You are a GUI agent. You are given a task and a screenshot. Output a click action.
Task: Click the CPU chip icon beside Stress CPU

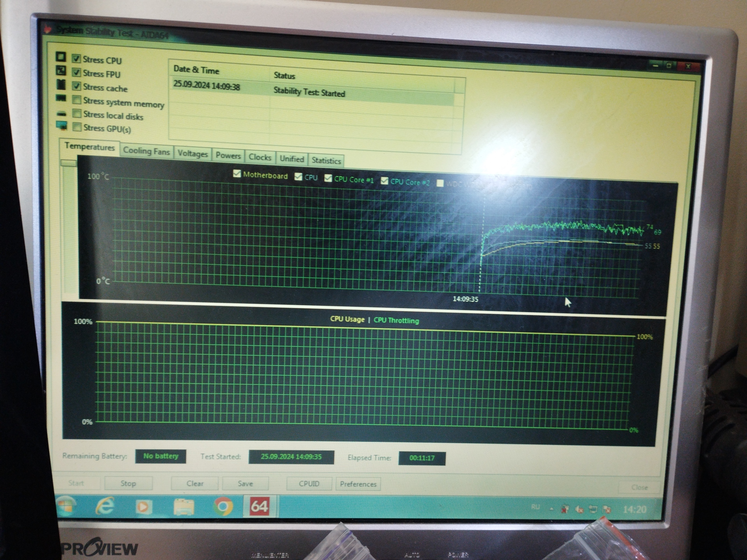(61, 57)
